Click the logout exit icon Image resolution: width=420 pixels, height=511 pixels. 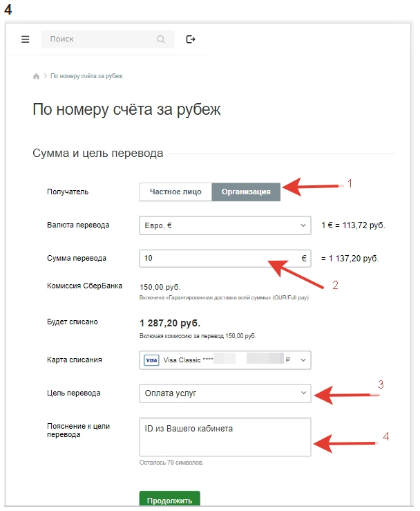tap(191, 39)
